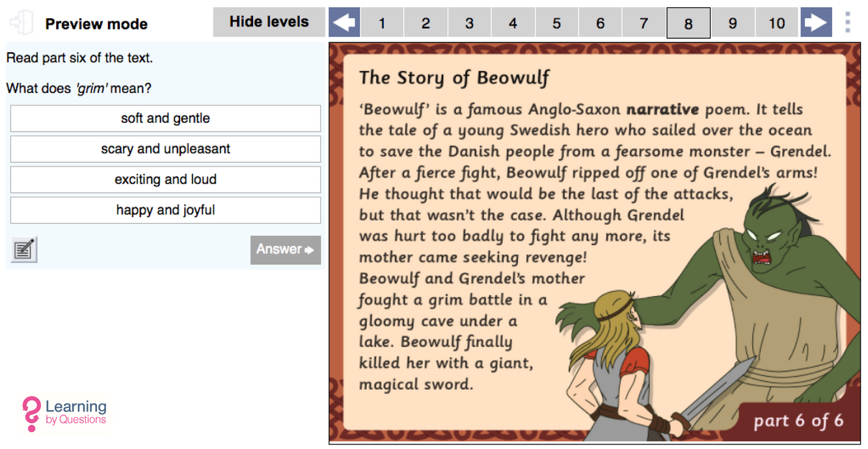
Task: Jump to question 1 tab
Action: 382,23
